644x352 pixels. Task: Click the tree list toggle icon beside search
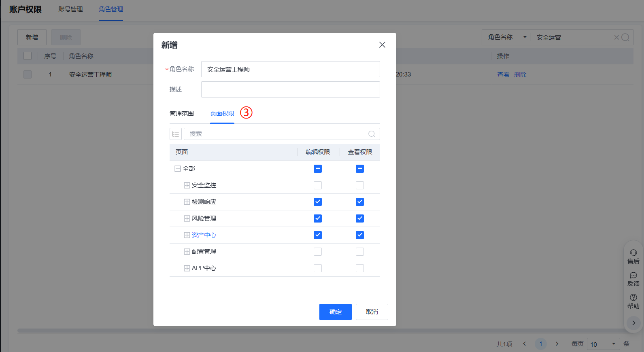(x=176, y=134)
